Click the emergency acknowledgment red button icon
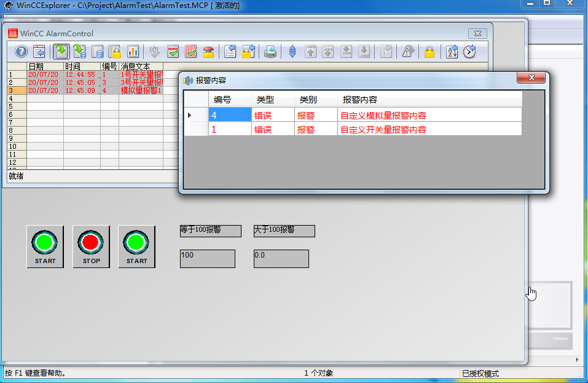 [x=208, y=52]
